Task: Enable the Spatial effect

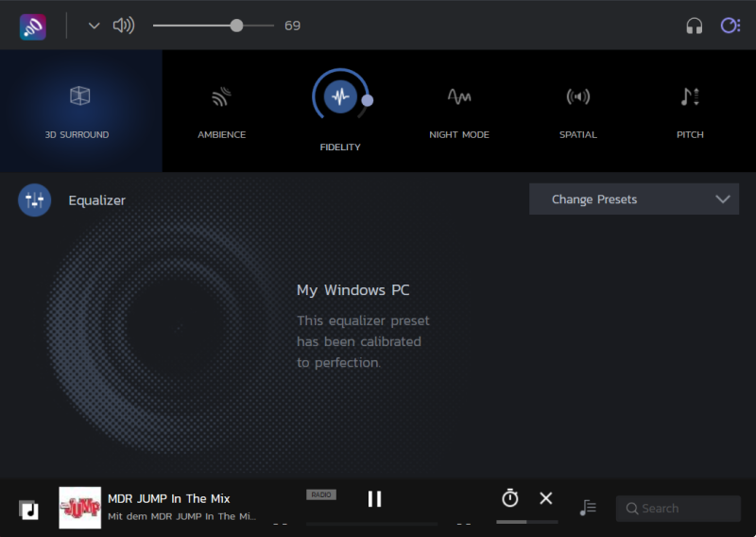Action: tap(578, 96)
